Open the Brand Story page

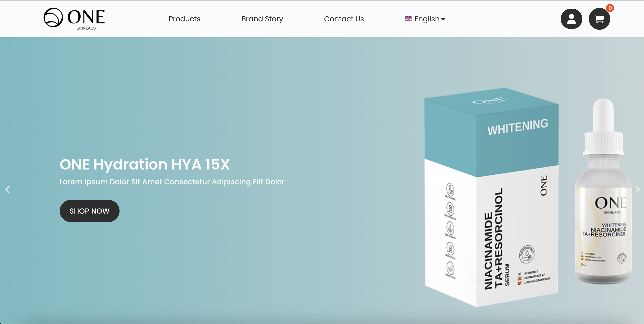coord(262,19)
